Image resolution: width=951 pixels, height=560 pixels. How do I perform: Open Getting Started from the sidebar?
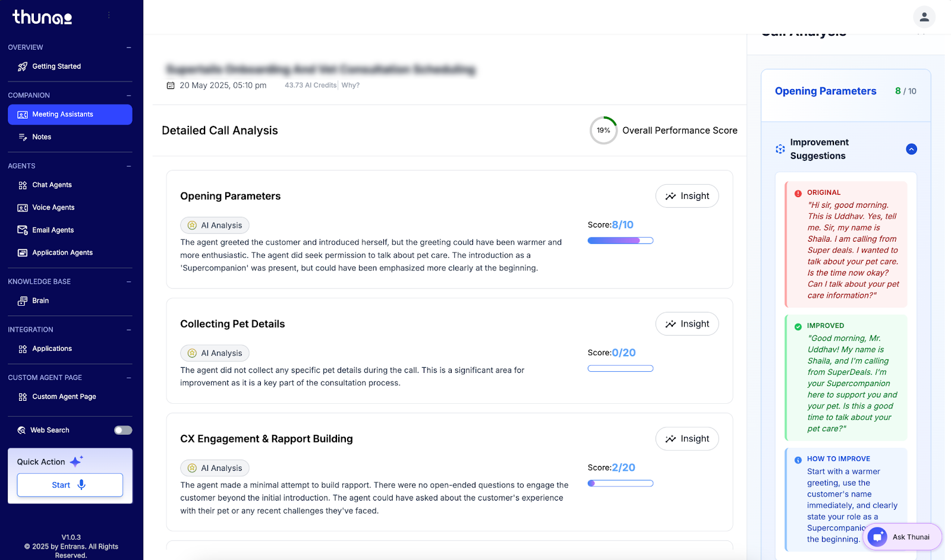pyautogui.click(x=70, y=67)
